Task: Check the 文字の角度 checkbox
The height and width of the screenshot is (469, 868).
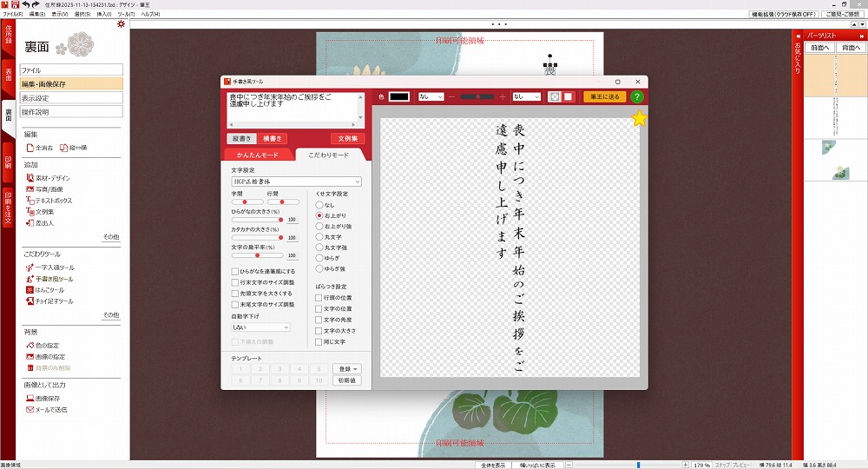Action: pyautogui.click(x=319, y=320)
